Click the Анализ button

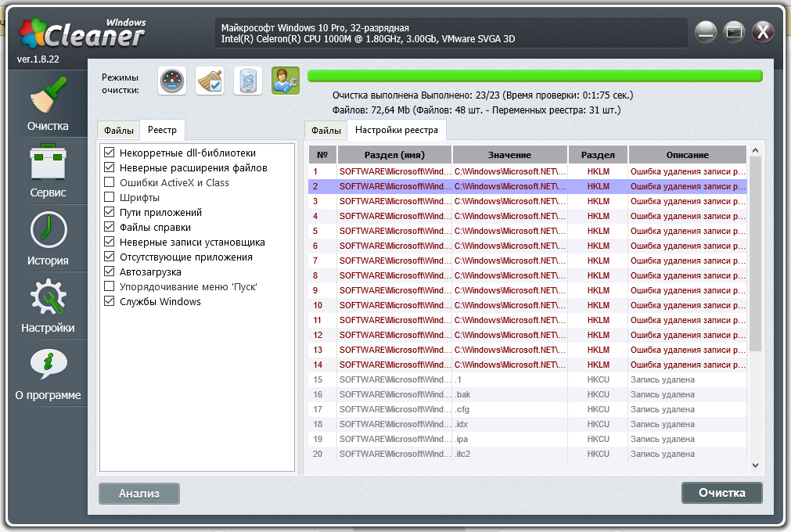click(x=138, y=493)
